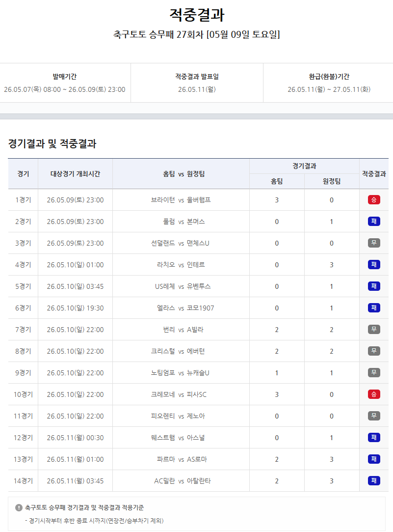Click the 적중결과 page title
Image resolution: width=393 pixels, height=532 pixels.
click(x=197, y=15)
